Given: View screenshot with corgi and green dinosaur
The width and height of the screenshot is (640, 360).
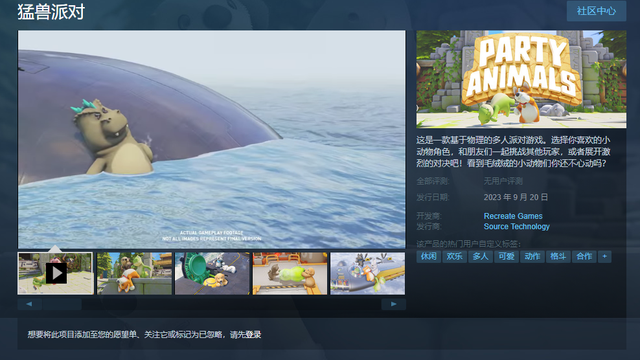Looking at the screenshot, I should point(134,273).
